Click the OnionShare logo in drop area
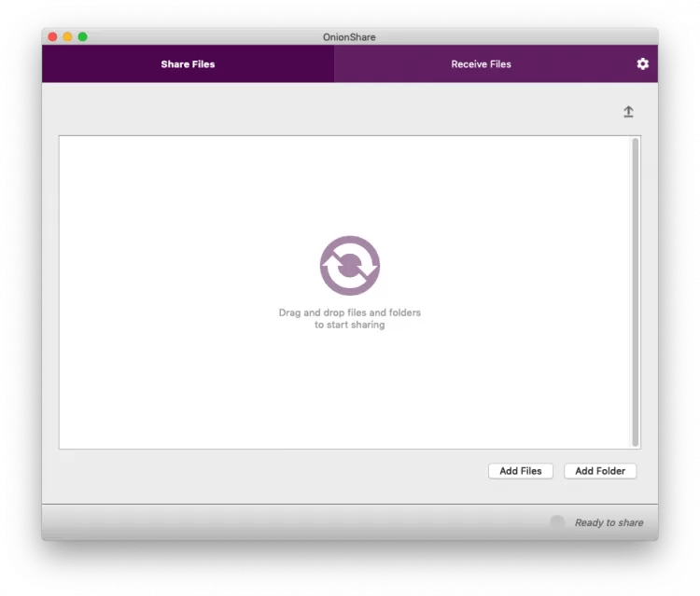 click(x=350, y=266)
